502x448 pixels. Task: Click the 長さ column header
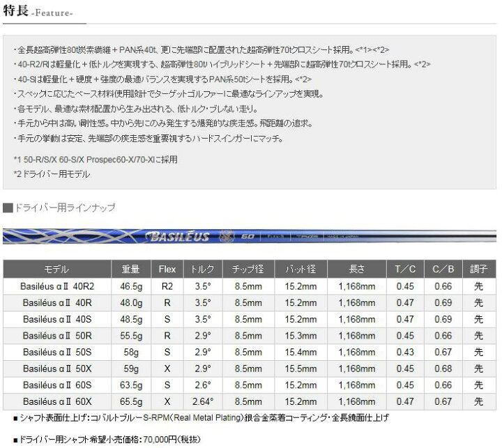[357, 269]
